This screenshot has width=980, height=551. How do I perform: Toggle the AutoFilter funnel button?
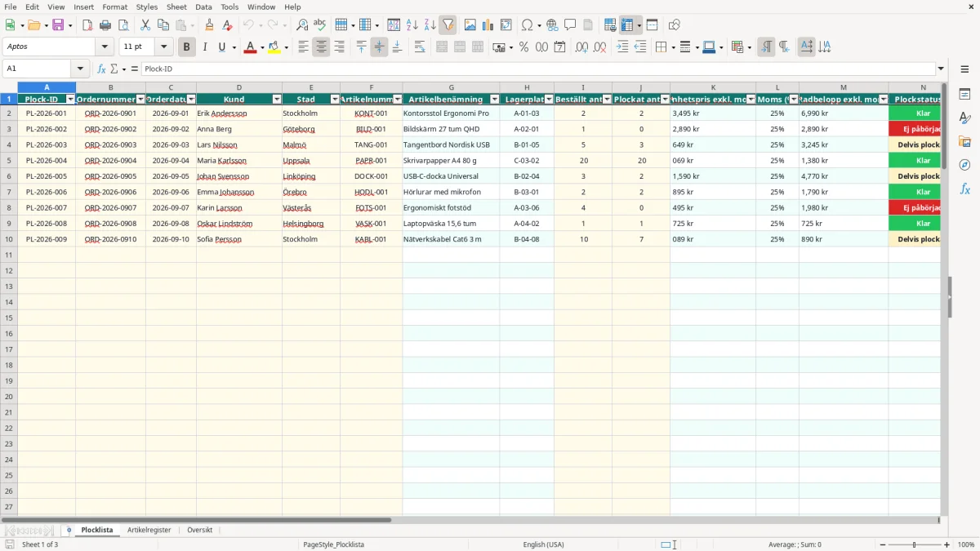[448, 25]
